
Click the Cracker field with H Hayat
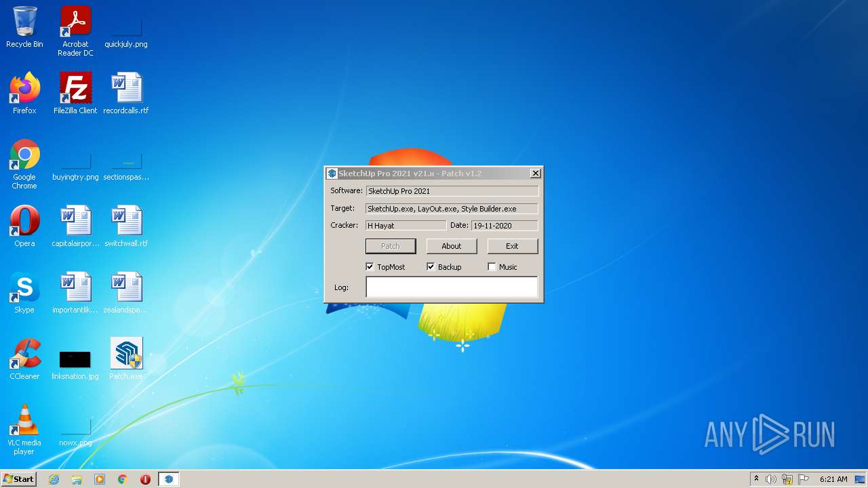pos(406,226)
